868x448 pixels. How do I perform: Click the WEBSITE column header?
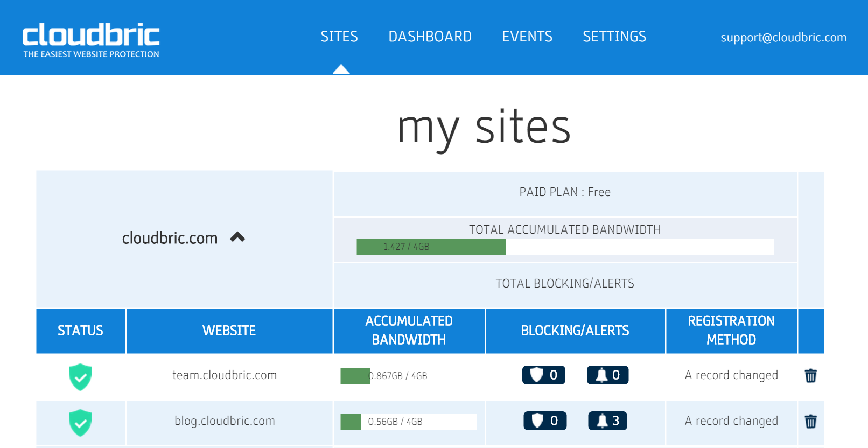pos(229,331)
